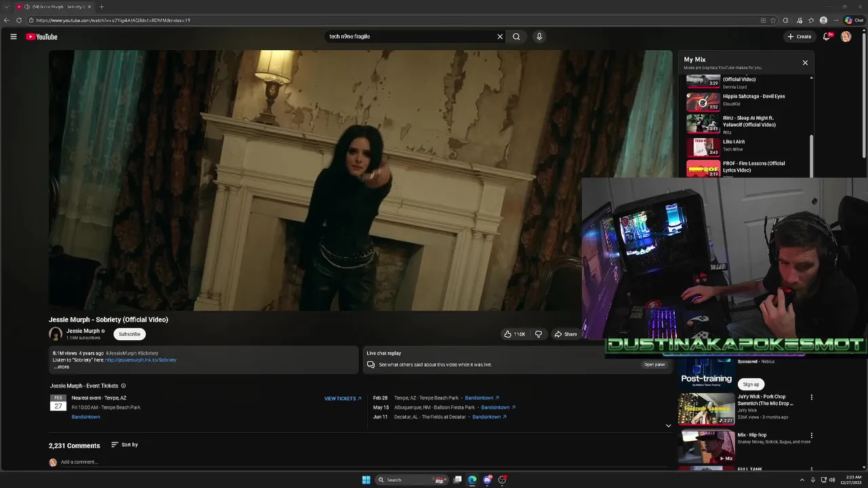Image resolution: width=868 pixels, height=488 pixels.
Task: Share the video
Action: [566, 334]
